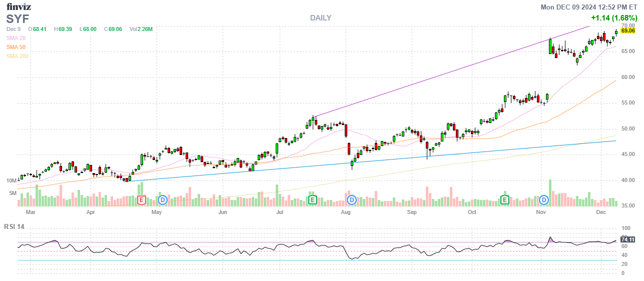Click the red earnings E marker in late April

point(142,200)
